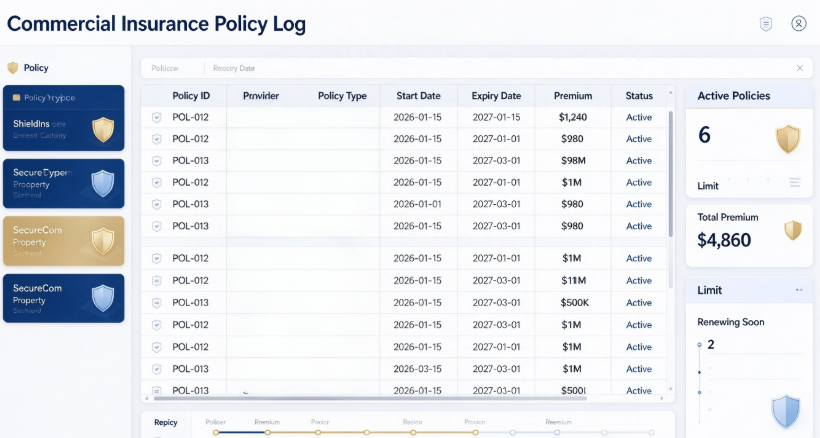Screen dimensions: 820x438
Task: Toggle checkbox on row starting 2026-03-15
Action: 156,369
